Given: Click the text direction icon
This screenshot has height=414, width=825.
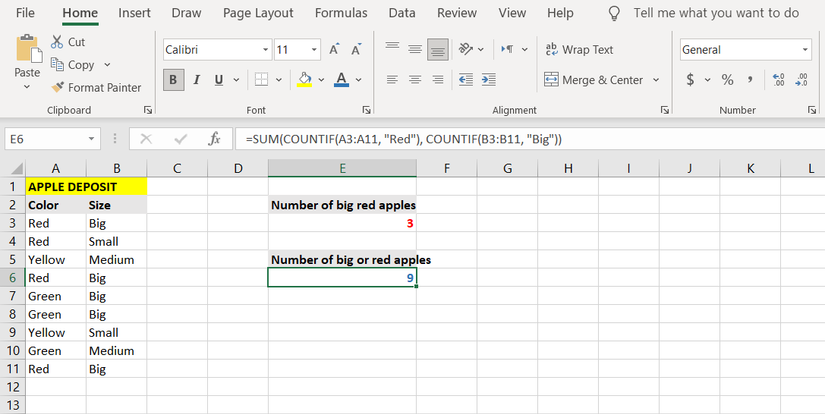Looking at the screenshot, I should click(507, 49).
